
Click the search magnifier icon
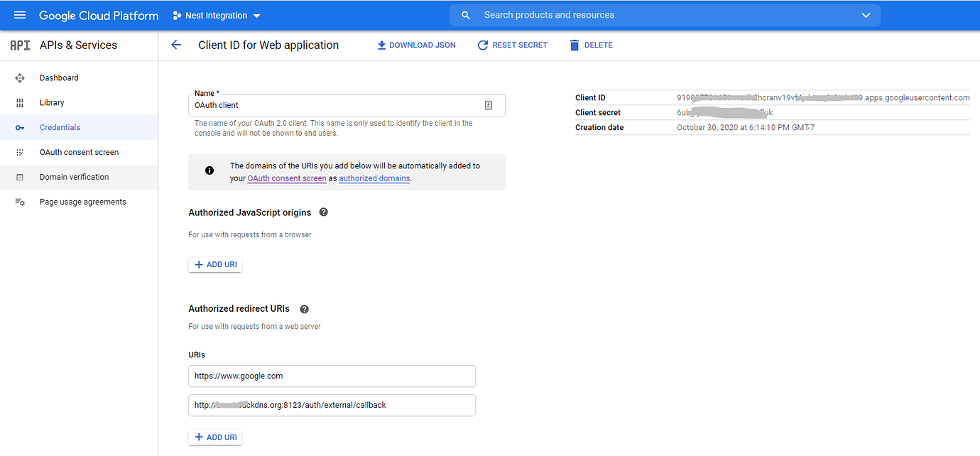tap(465, 14)
